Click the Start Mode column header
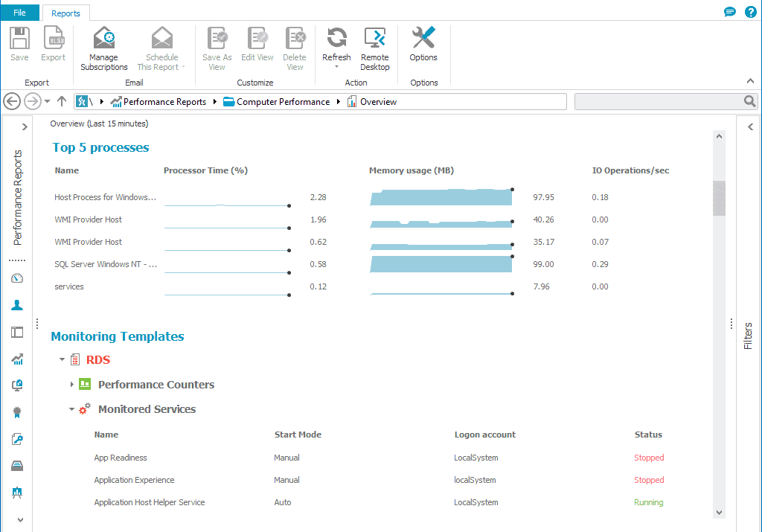762x532 pixels. 298,435
